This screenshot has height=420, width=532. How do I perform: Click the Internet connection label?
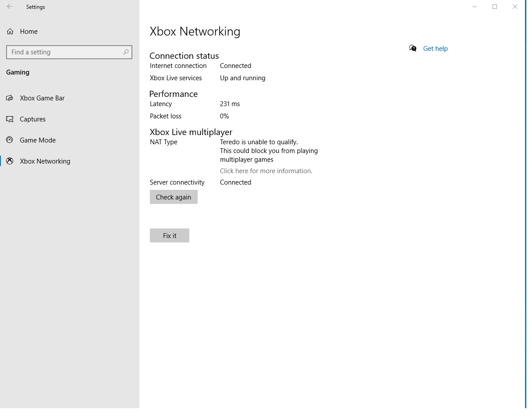178,66
